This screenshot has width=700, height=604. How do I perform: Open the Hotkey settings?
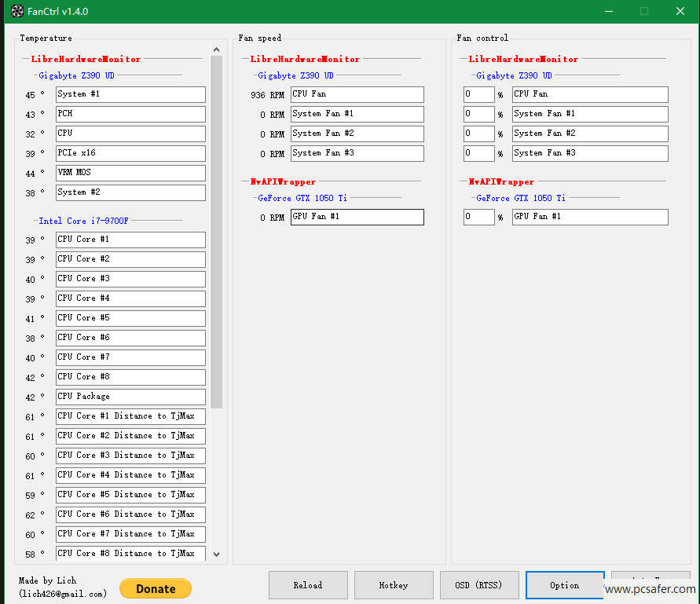coord(393,585)
